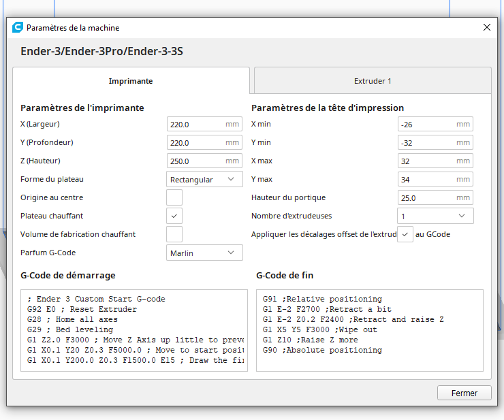Open the Forme du plateau dropdown
504x420 pixels.
[204, 179]
